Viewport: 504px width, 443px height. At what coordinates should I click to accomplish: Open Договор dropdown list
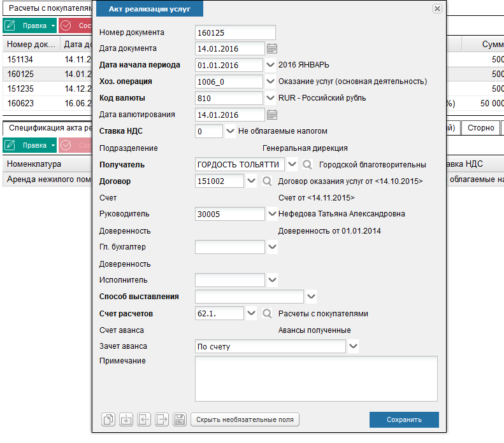[x=251, y=181]
